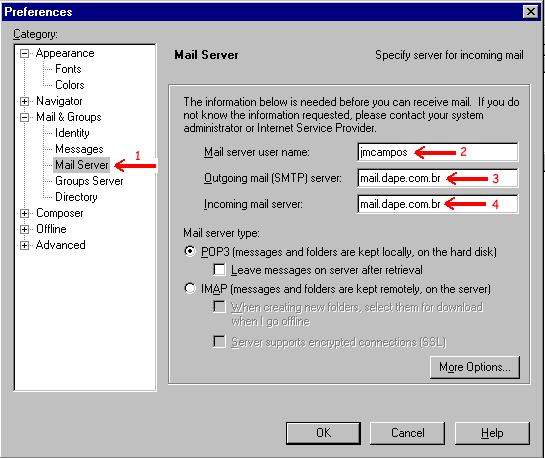Open the Messages preferences
Image resolution: width=545 pixels, height=458 pixels.
tap(79, 149)
